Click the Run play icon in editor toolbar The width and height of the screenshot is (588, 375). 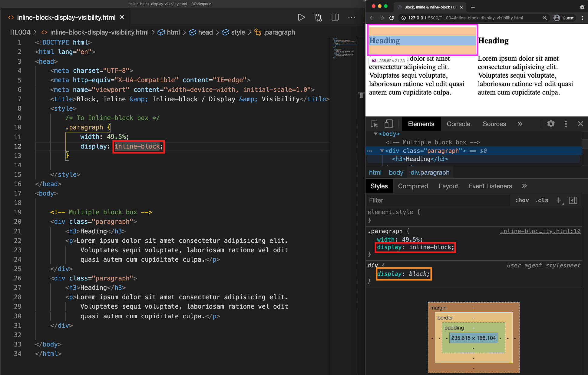(x=301, y=17)
